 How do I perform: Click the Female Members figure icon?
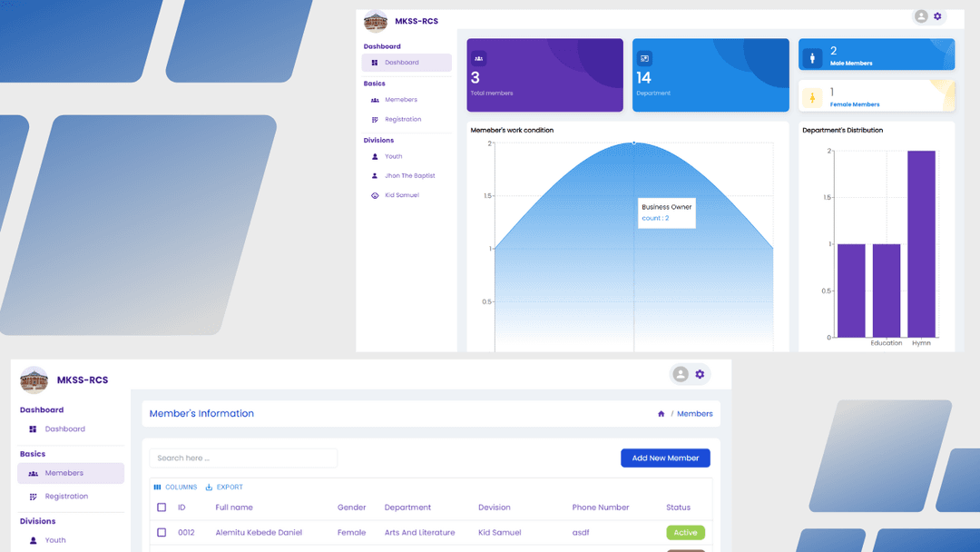[812, 96]
